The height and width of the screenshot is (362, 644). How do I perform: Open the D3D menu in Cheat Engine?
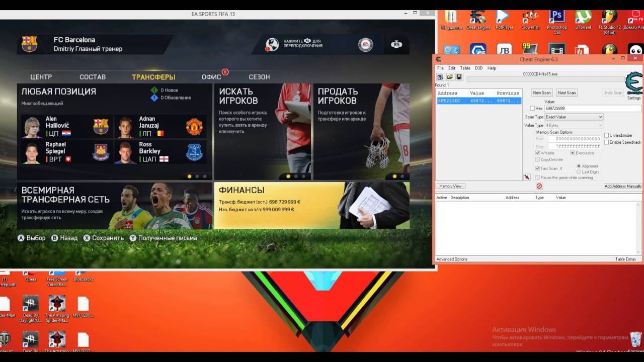479,68
